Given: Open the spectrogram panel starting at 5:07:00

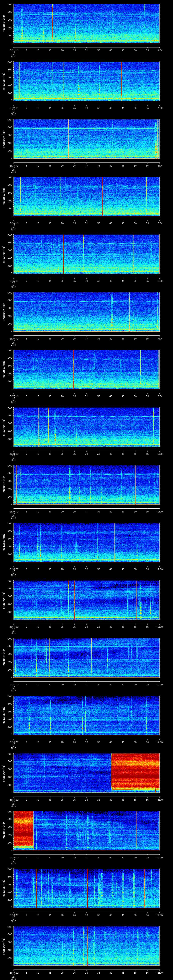Looking at the screenshot, I should 86,369.
